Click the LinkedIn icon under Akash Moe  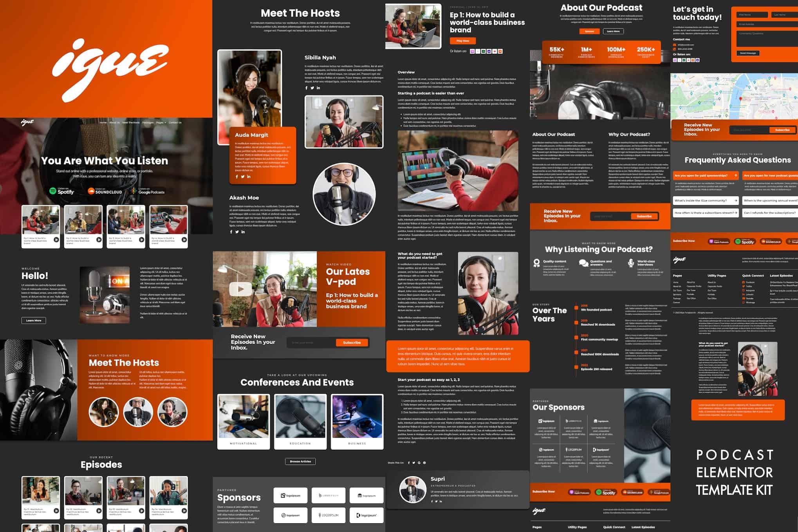coord(243,231)
